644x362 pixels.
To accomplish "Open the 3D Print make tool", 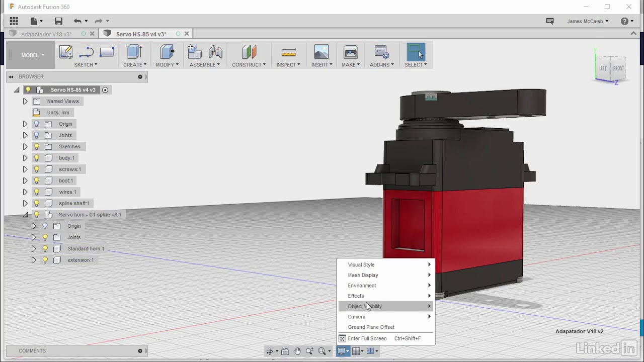I will click(351, 52).
